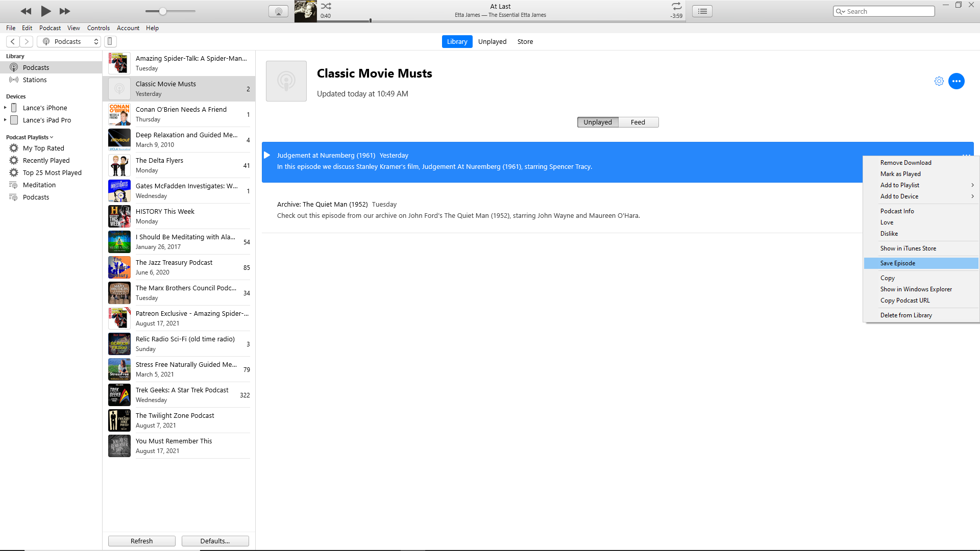Click the At Last album artwork
This screenshot has height=551, width=980.
(306, 11)
